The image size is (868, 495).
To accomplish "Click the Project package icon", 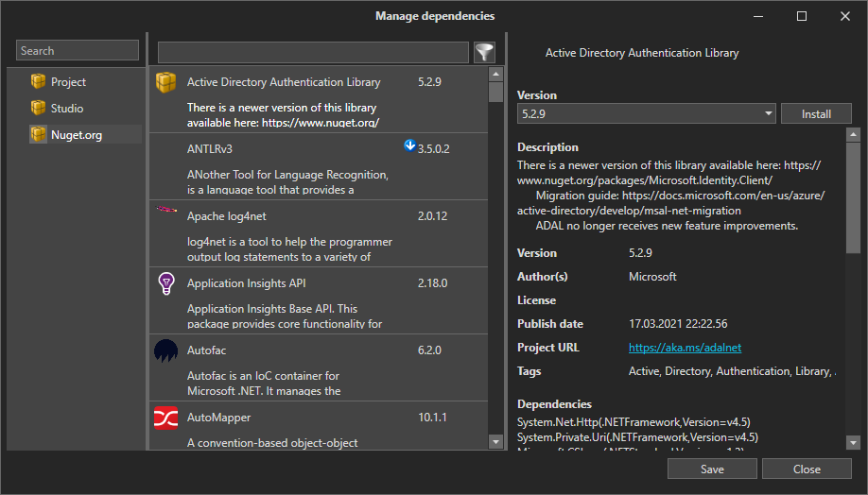I will coord(38,81).
